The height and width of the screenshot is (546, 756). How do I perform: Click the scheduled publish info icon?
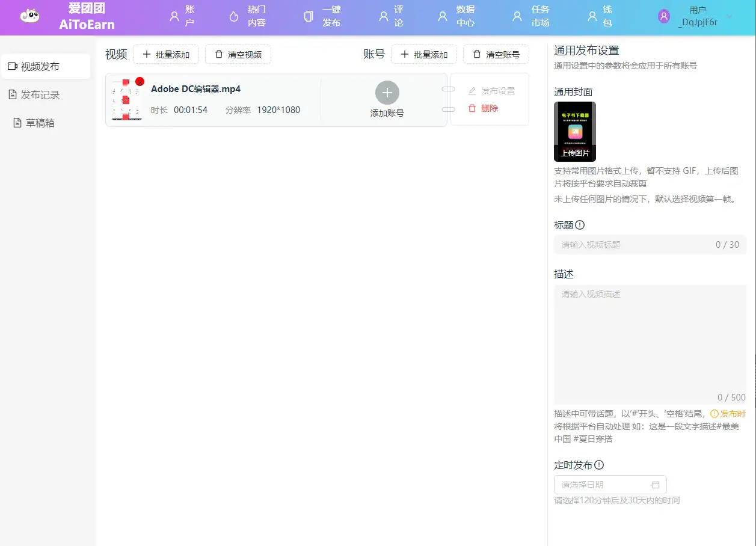pos(599,465)
